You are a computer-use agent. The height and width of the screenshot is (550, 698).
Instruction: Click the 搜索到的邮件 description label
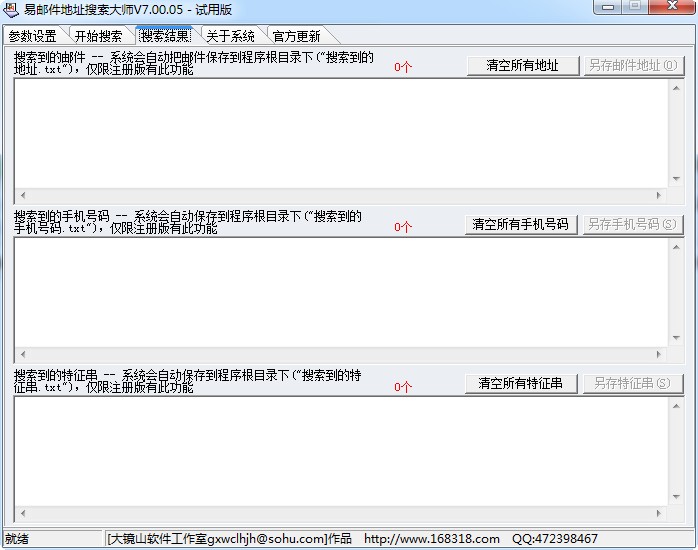click(x=194, y=63)
